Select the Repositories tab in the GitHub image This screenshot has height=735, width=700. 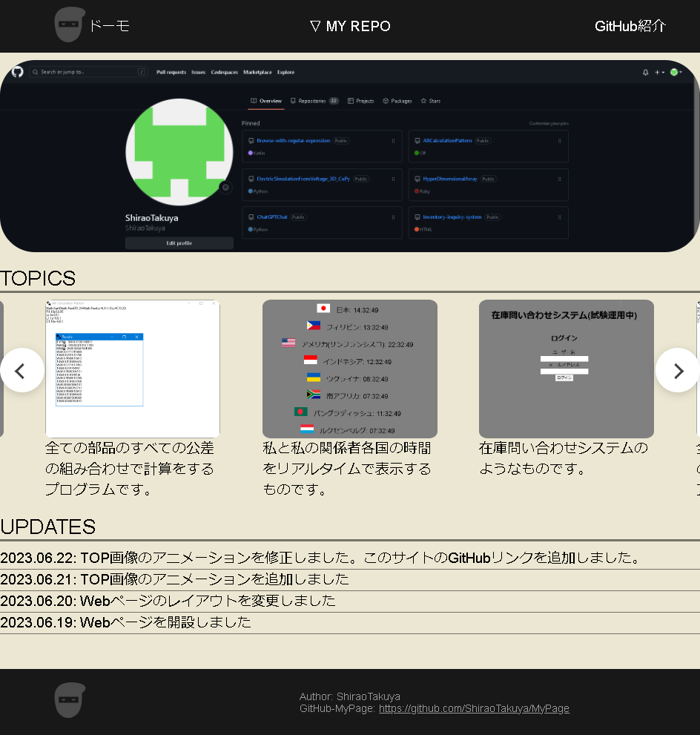(314, 101)
